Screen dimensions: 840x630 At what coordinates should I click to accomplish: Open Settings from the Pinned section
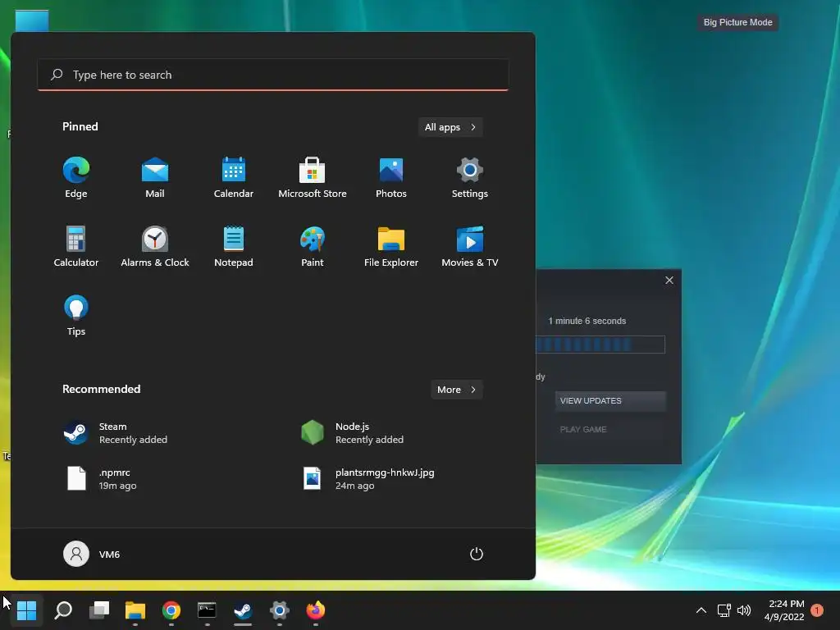470,178
